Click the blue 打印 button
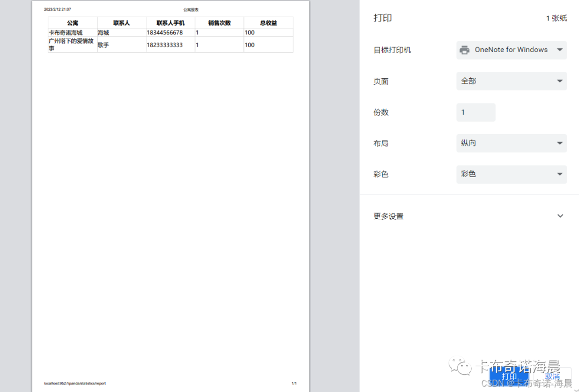Screen dimensions: 579x392 [x=509, y=376]
